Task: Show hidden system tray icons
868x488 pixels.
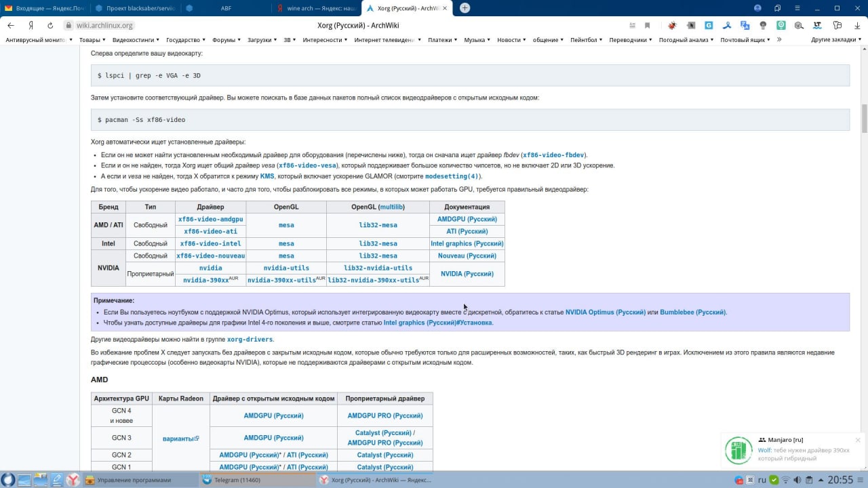Action: pyautogui.click(x=821, y=480)
